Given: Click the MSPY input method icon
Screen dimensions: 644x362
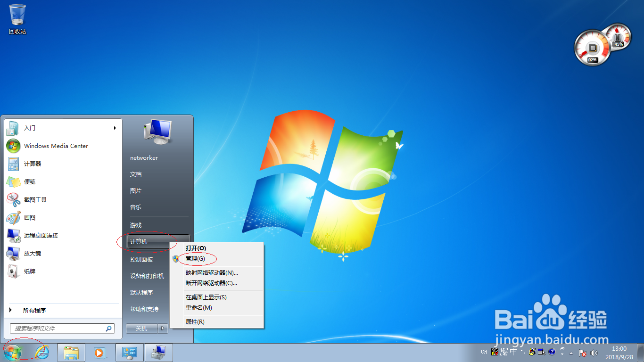Looking at the screenshot, I should (x=495, y=352).
